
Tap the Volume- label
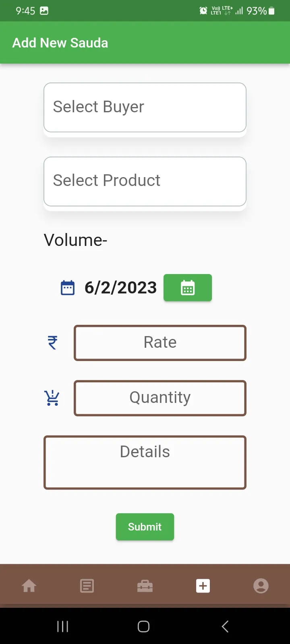point(76,240)
